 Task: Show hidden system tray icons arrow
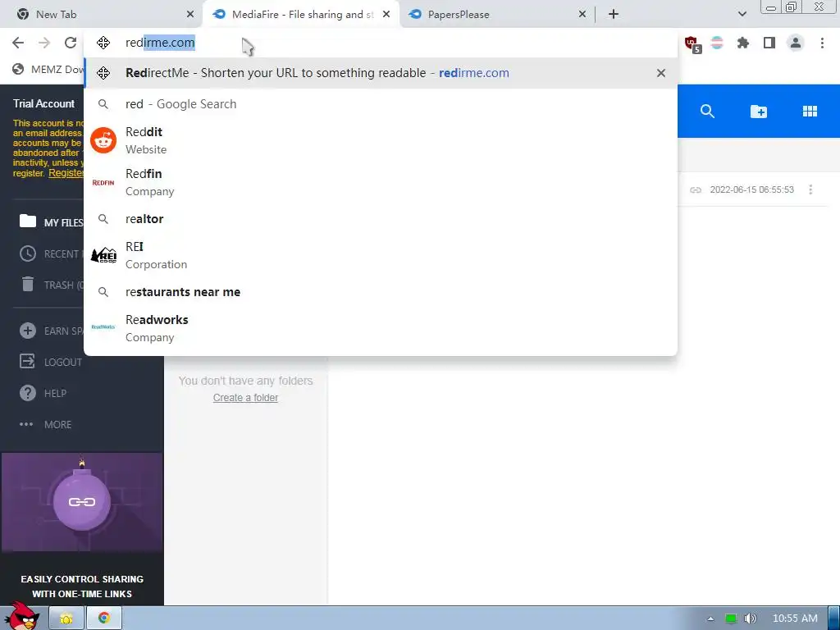[710, 619]
